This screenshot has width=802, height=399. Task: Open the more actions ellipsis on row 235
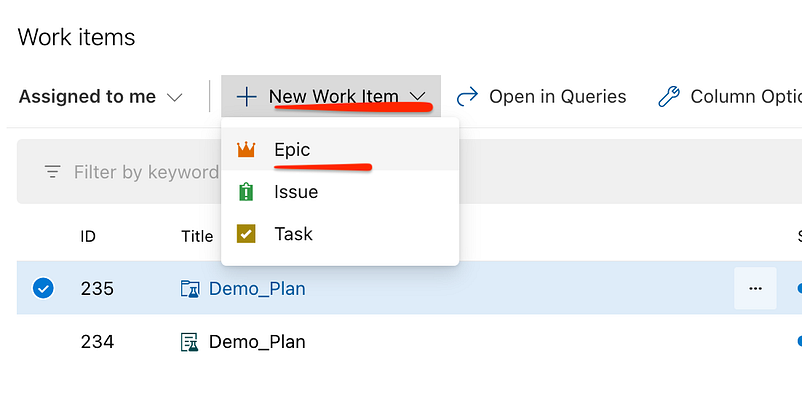pyautogui.click(x=755, y=289)
